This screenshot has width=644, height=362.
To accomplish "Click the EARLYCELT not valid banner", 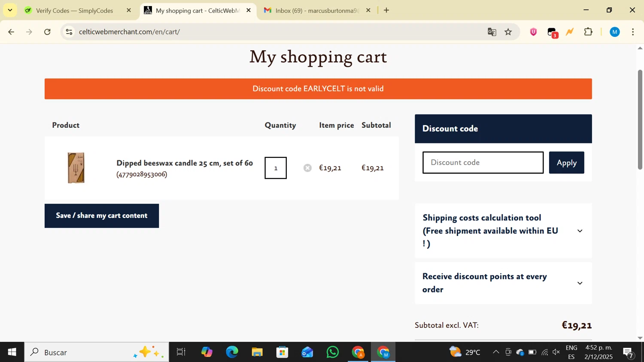I will pyautogui.click(x=318, y=89).
